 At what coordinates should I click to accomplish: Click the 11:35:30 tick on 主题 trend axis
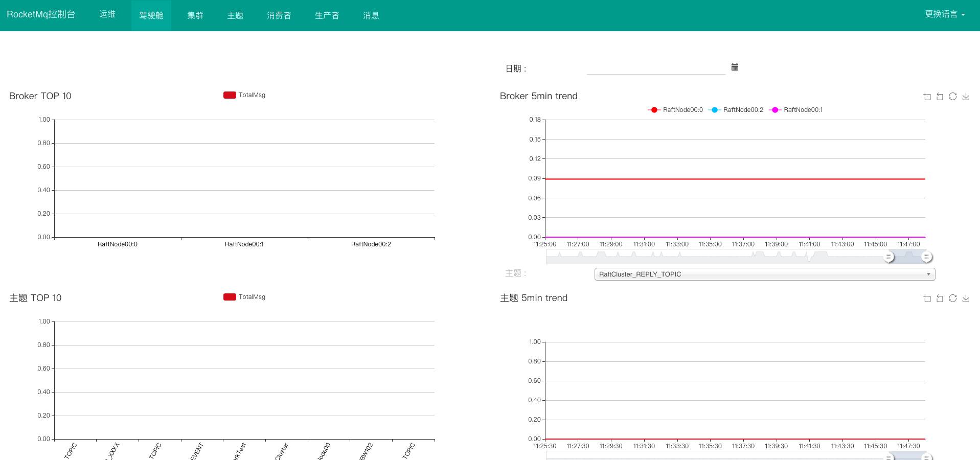[x=710, y=446]
